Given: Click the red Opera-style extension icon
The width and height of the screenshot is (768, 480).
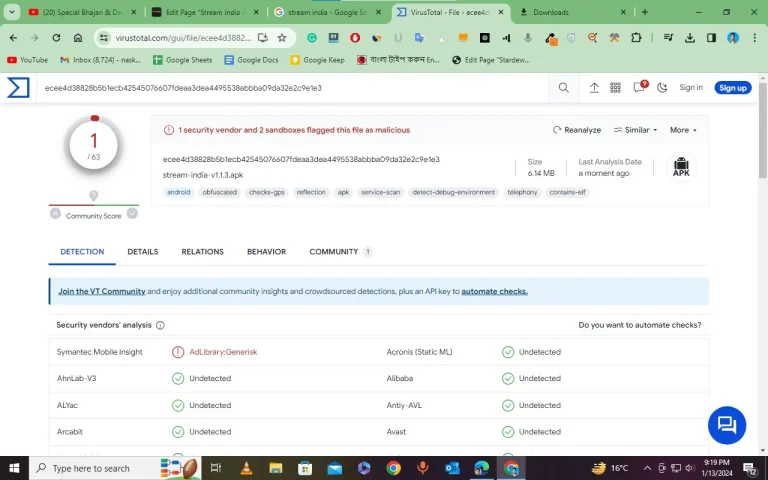Looking at the screenshot, I should click(x=355, y=38).
